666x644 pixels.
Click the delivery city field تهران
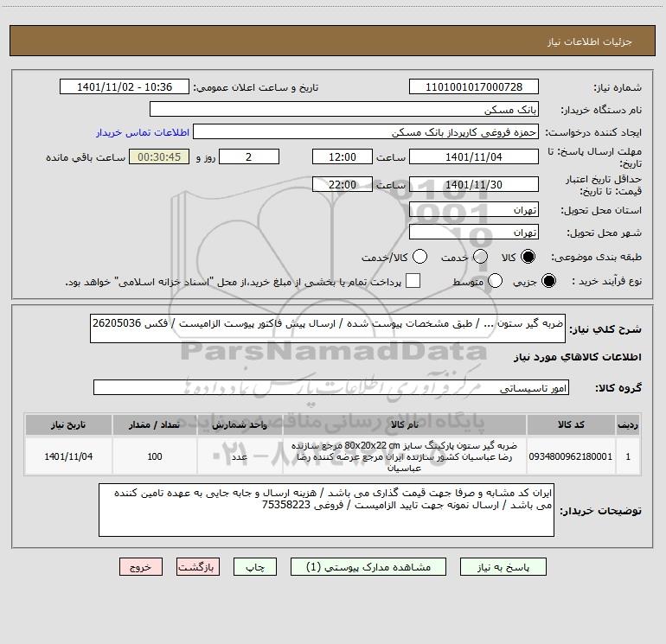point(474,233)
